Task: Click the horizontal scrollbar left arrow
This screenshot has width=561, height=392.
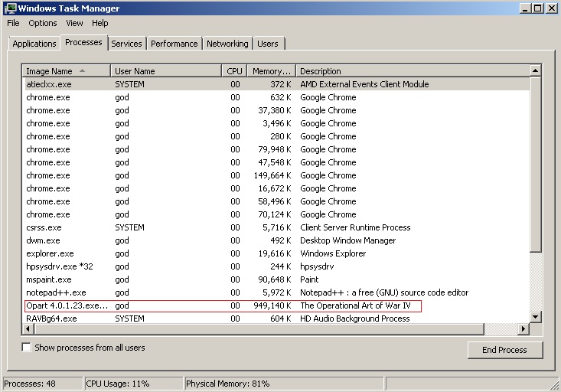Action: click(28, 328)
